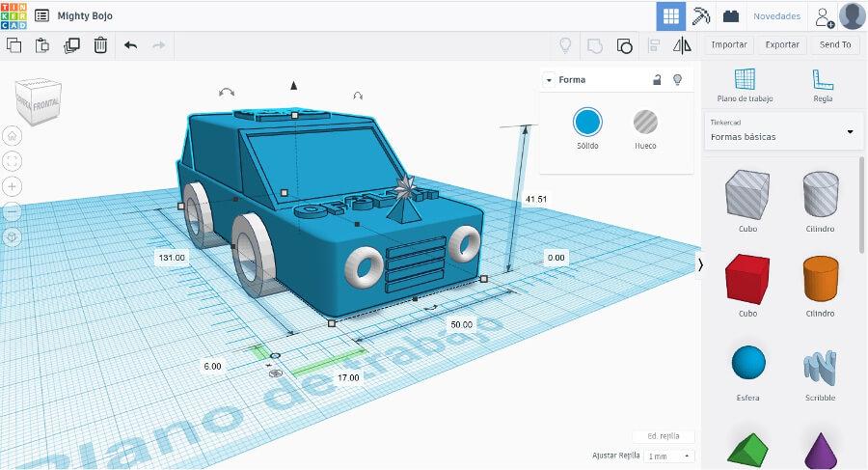Click the Undo arrow

[x=130, y=44]
